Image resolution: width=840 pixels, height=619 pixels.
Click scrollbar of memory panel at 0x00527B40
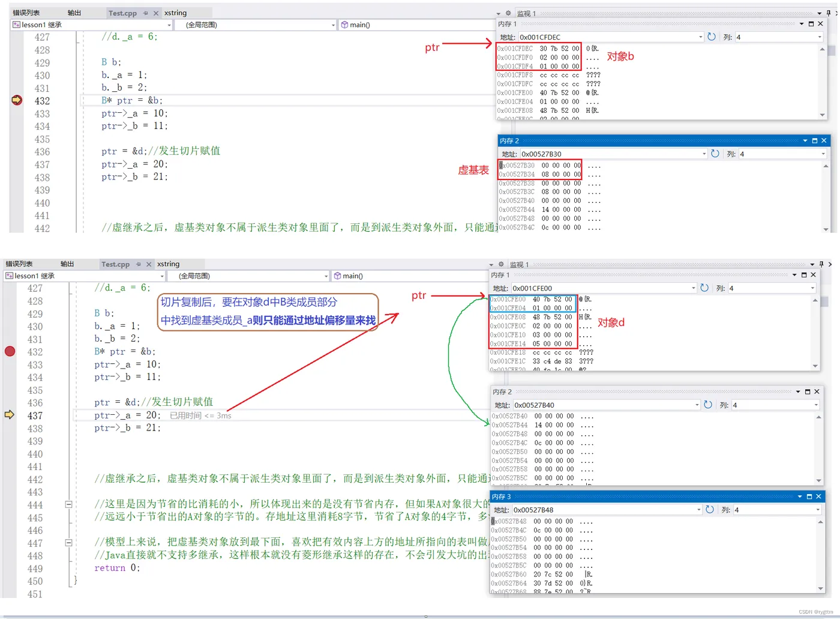tap(818, 448)
